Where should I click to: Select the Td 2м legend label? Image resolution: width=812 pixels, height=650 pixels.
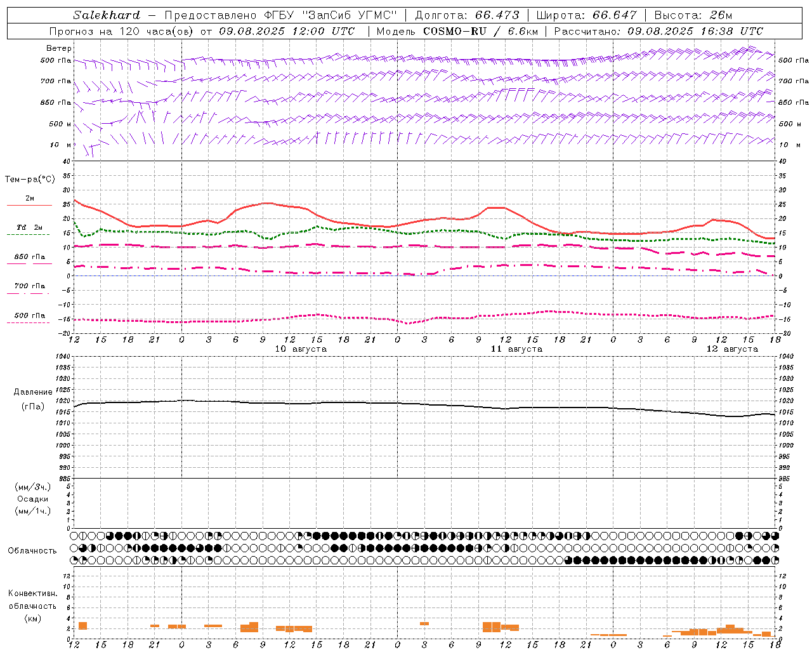point(30,227)
